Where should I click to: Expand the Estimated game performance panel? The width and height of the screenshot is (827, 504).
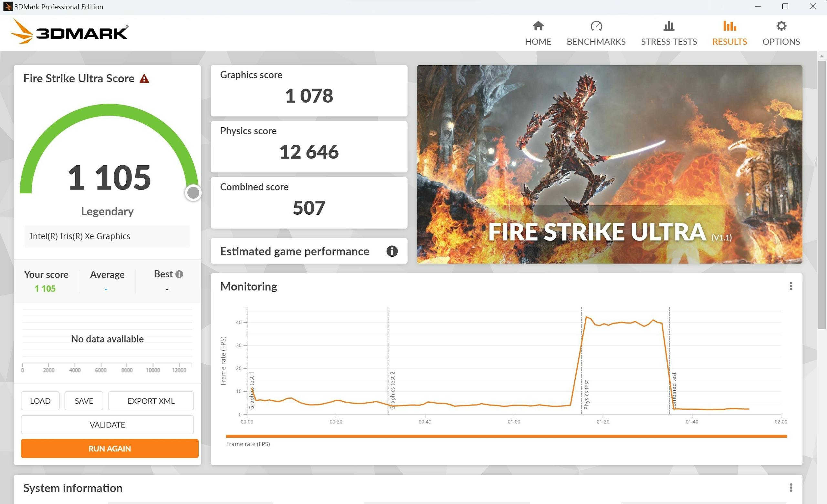pyautogui.click(x=294, y=251)
